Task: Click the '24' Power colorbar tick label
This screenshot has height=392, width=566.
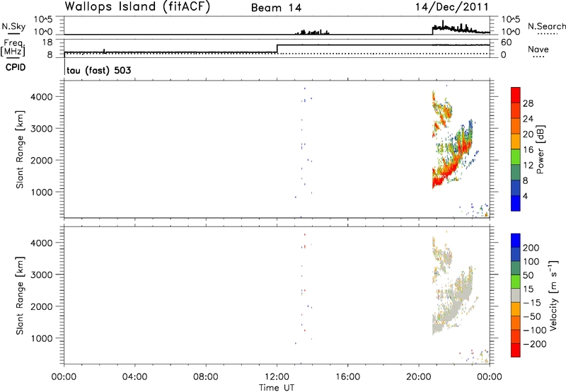Action: (x=528, y=119)
